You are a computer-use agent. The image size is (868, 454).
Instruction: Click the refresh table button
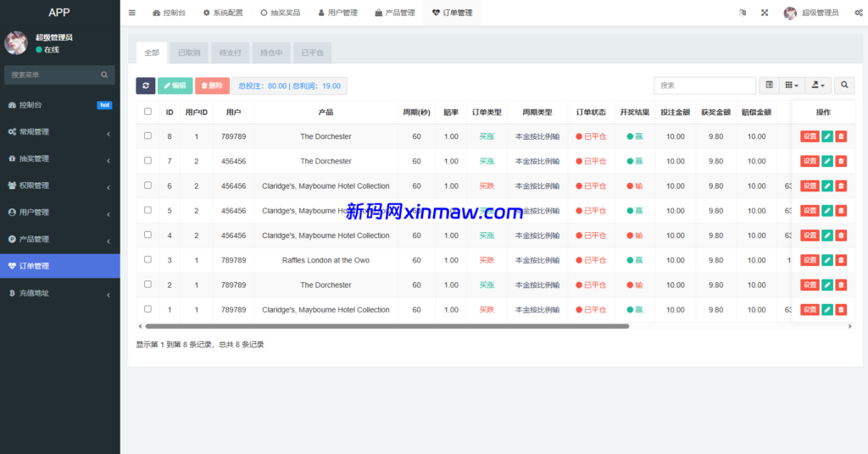point(146,86)
